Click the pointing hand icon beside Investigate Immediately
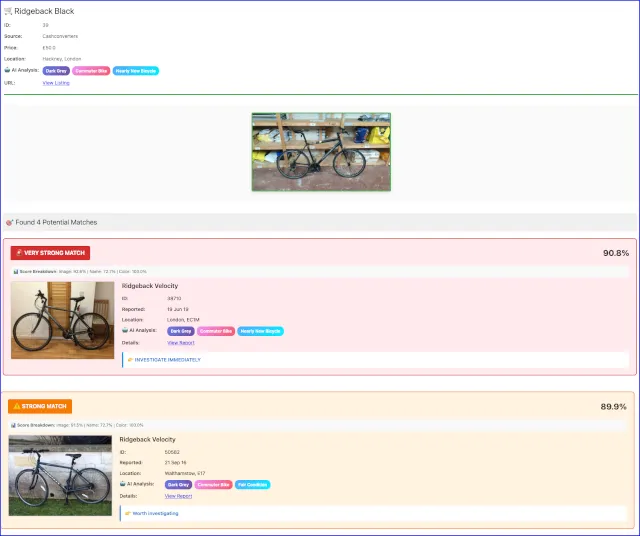 point(130,360)
